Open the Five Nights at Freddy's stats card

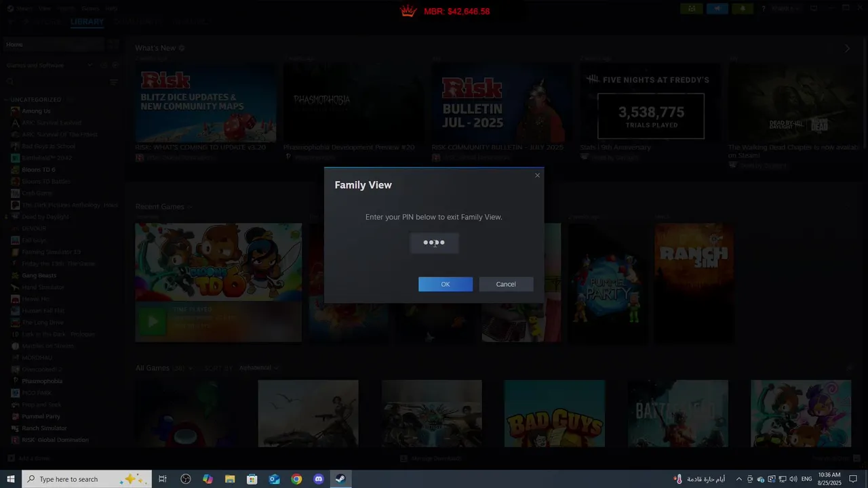pos(650,104)
